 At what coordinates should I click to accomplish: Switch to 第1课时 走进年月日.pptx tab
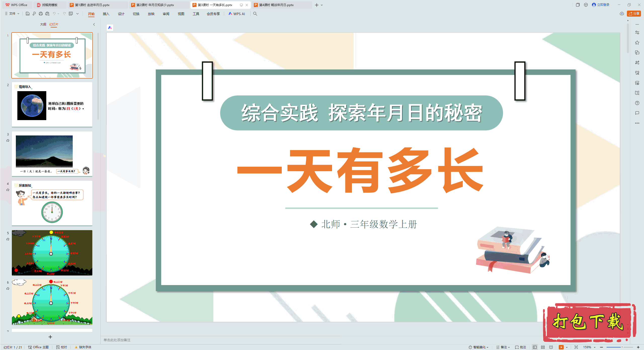(92, 5)
